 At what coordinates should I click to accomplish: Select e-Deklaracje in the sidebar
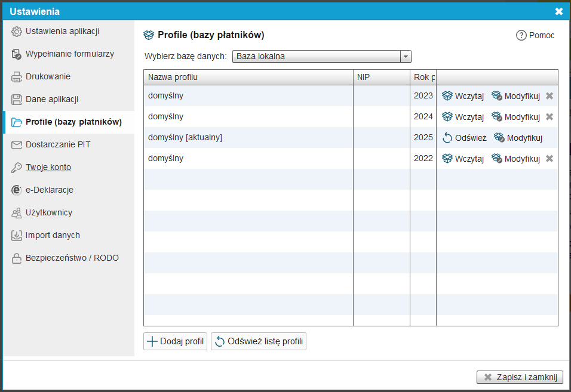point(49,190)
